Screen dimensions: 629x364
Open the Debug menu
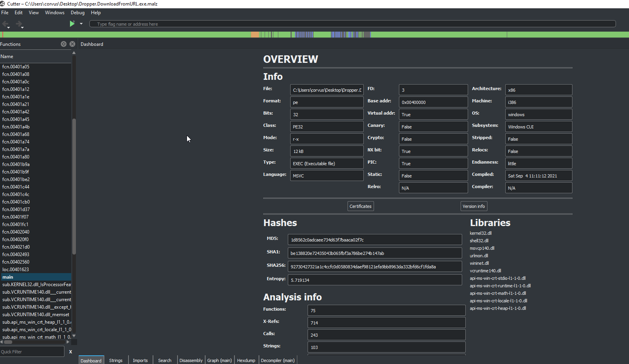(77, 13)
